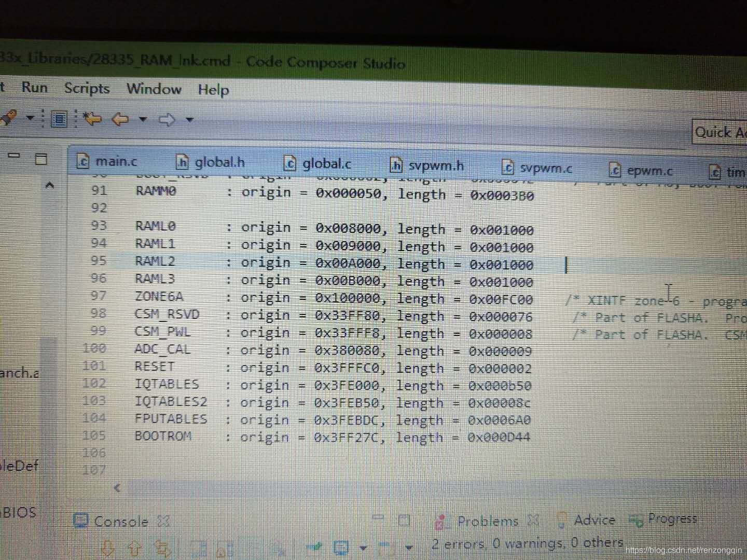Navigate forward with the right arrow icon

pyautogui.click(x=167, y=120)
